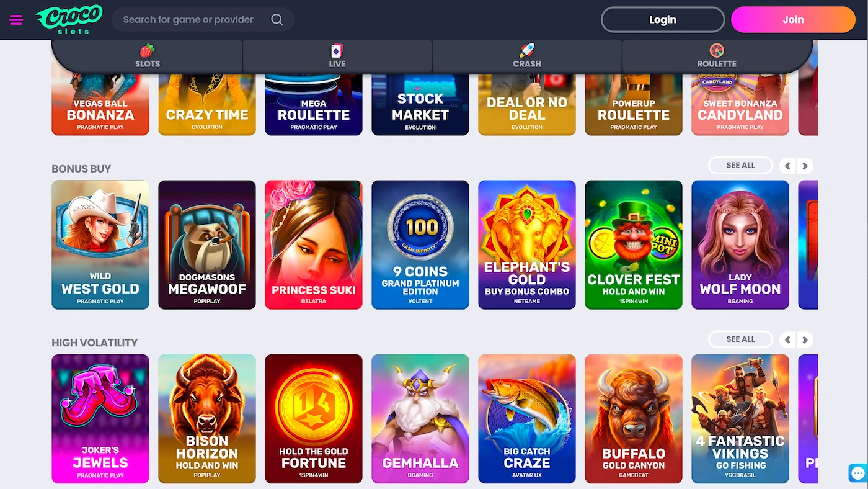Show next High Volatility games arrow
The height and width of the screenshot is (489, 868).
[x=805, y=339]
